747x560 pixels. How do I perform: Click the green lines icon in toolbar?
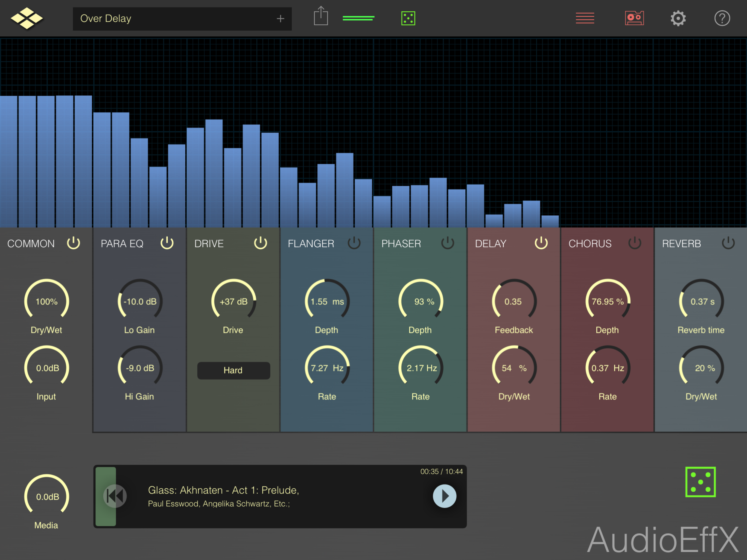coord(358,18)
